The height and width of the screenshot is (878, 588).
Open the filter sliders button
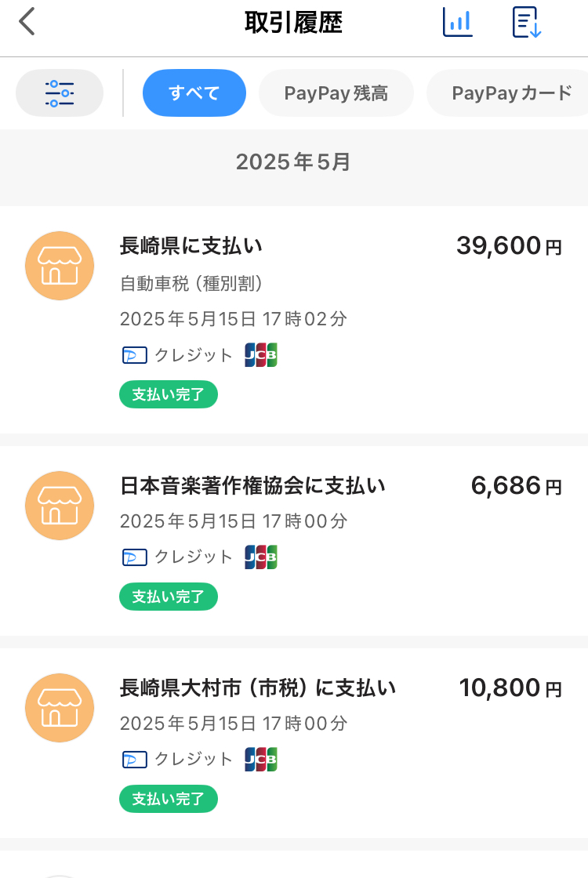pos(60,93)
